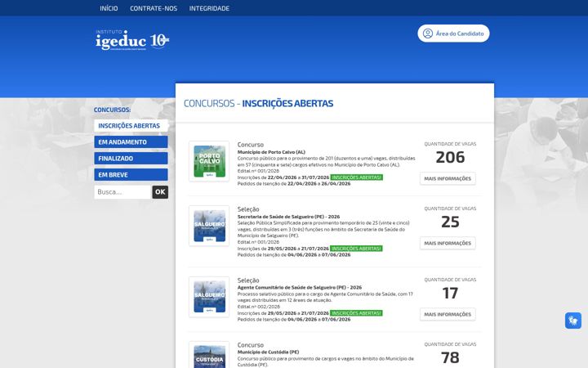Mais Informações for Porto Calvo concurso
The image size is (588, 368).
coord(448,178)
